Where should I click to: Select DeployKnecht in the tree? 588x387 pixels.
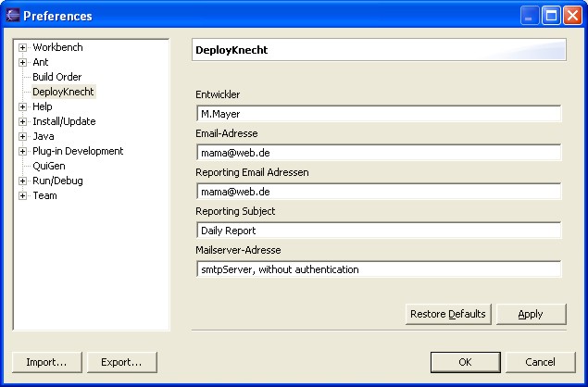pyautogui.click(x=63, y=92)
